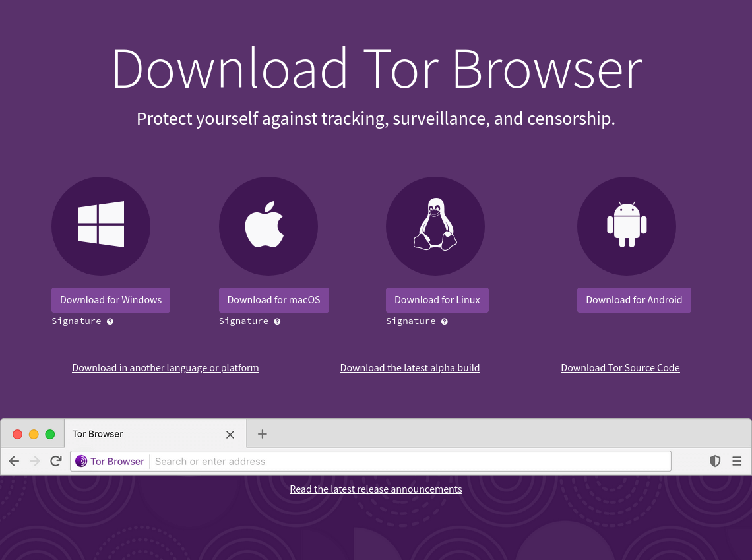Click the Apple logo circle icon

268,226
